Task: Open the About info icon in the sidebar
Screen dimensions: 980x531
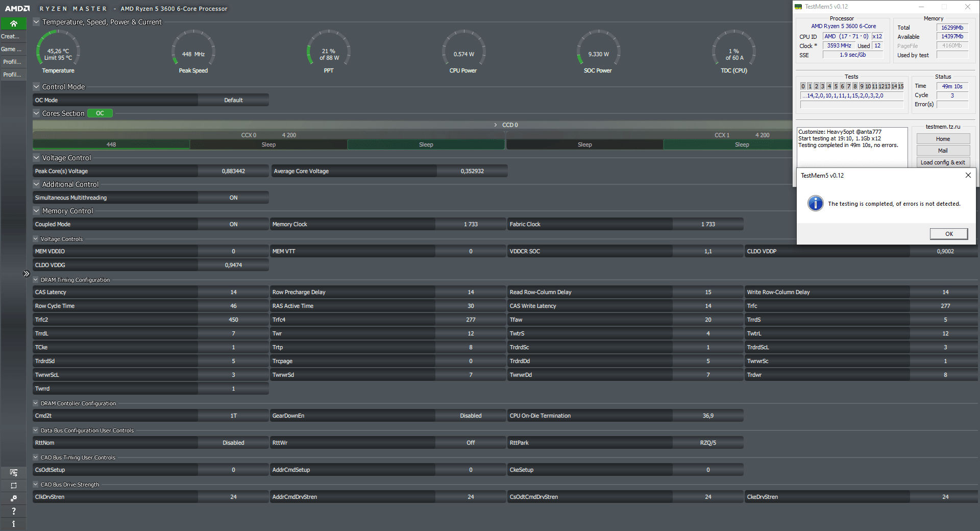Action: click(13, 524)
